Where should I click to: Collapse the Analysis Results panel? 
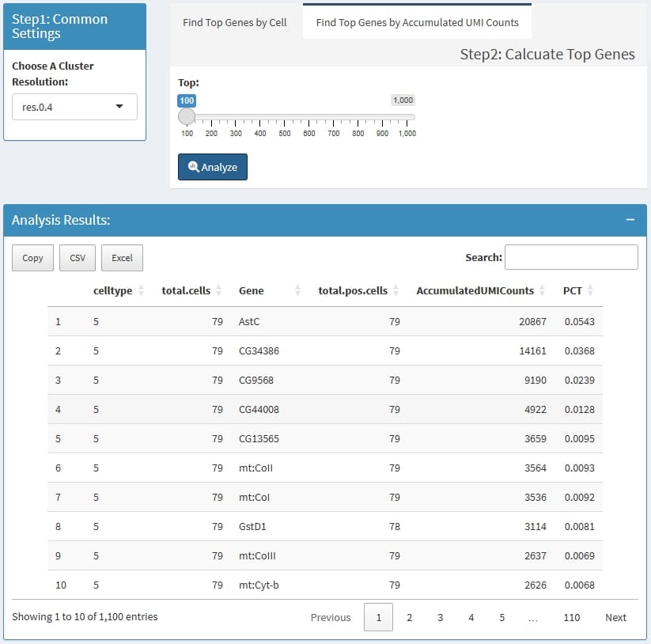pyautogui.click(x=630, y=220)
